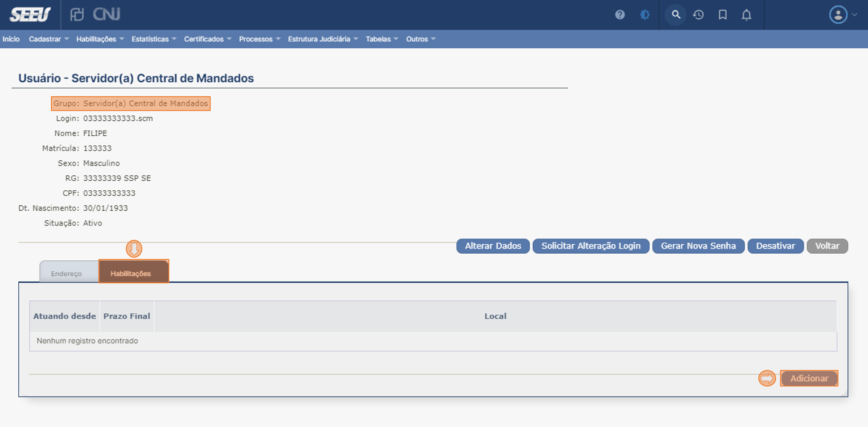Image resolution: width=868 pixels, height=427 pixels.
Task: Open the Cadastrar dropdown menu
Action: pos(49,39)
